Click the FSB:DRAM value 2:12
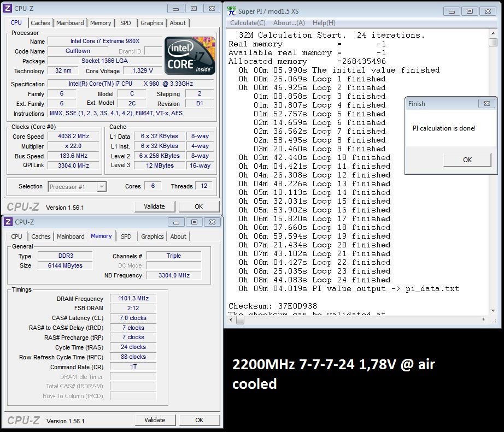 pyautogui.click(x=133, y=308)
